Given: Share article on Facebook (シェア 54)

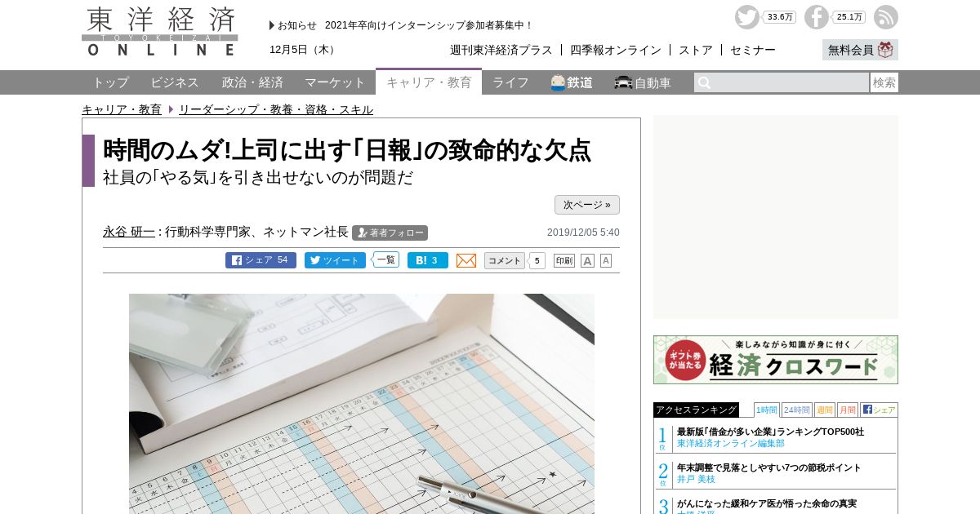Looking at the screenshot, I should pos(261,260).
